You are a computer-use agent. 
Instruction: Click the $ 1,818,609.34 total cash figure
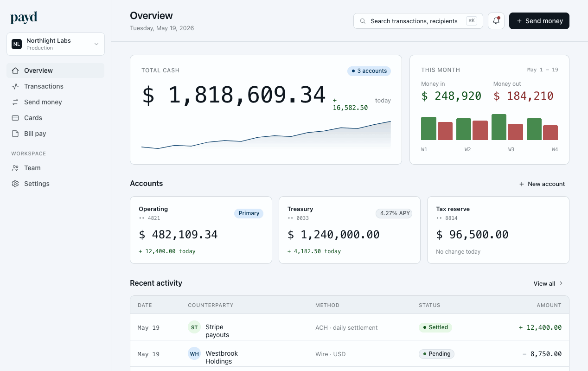pos(234,95)
